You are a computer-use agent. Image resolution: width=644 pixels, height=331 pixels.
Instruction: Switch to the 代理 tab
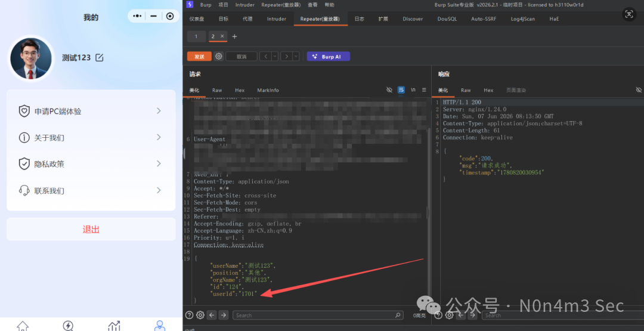coord(247,19)
